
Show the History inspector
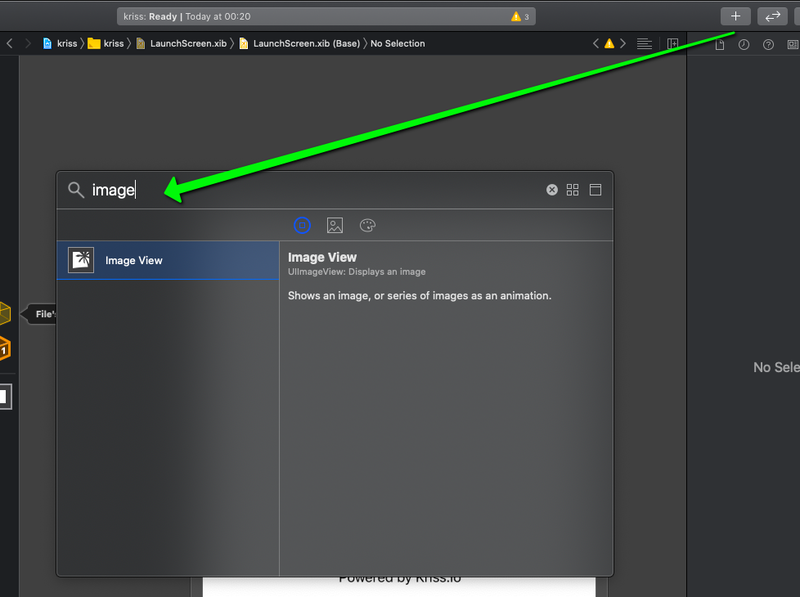click(x=744, y=45)
